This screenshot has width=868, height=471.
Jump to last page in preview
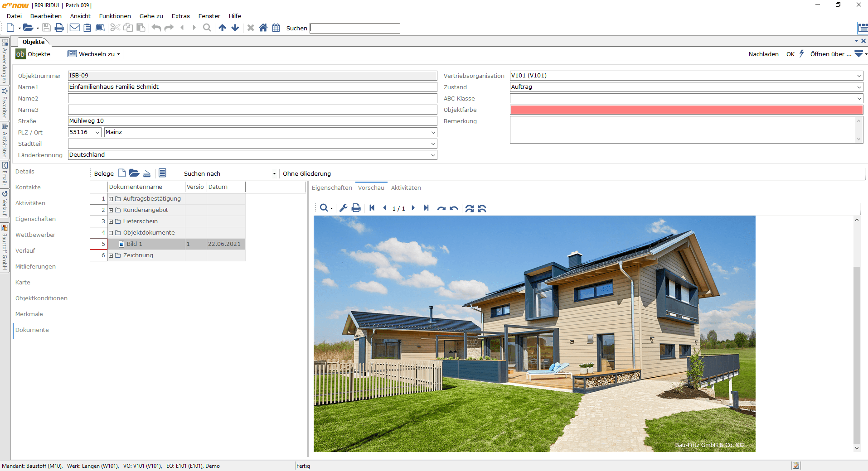point(426,208)
